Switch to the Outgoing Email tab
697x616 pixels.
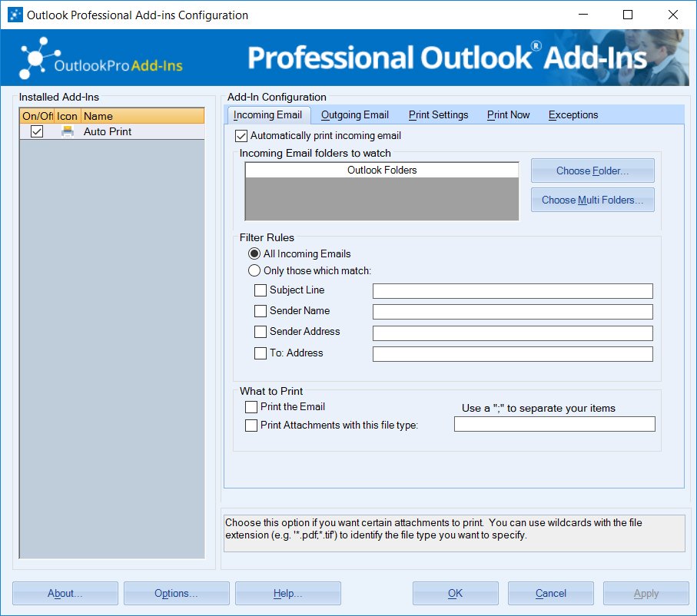click(x=354, y=115)
